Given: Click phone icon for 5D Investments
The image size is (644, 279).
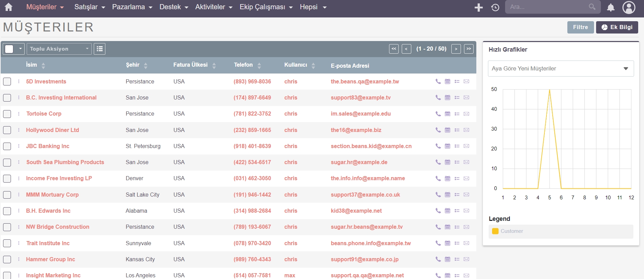Looking at the screenshot, I should coord(438,81).
